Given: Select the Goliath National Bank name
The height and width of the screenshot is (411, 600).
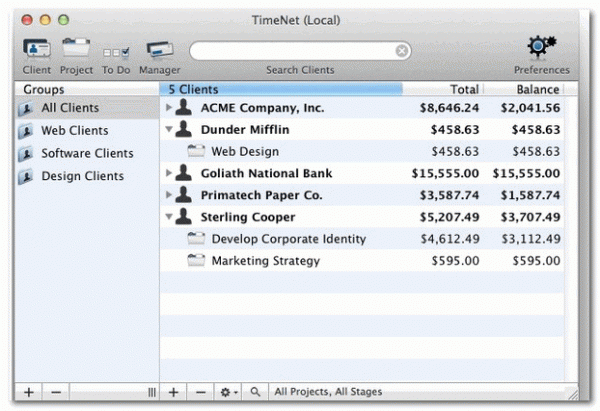Looking at the screenshot, I should 266,173.
